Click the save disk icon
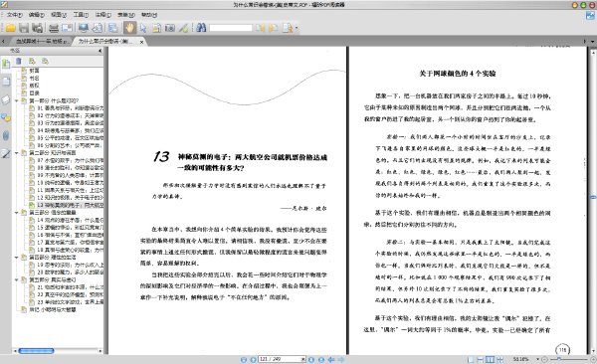The width and height of the screenshot is (597, 364). [x=24, y=28]
